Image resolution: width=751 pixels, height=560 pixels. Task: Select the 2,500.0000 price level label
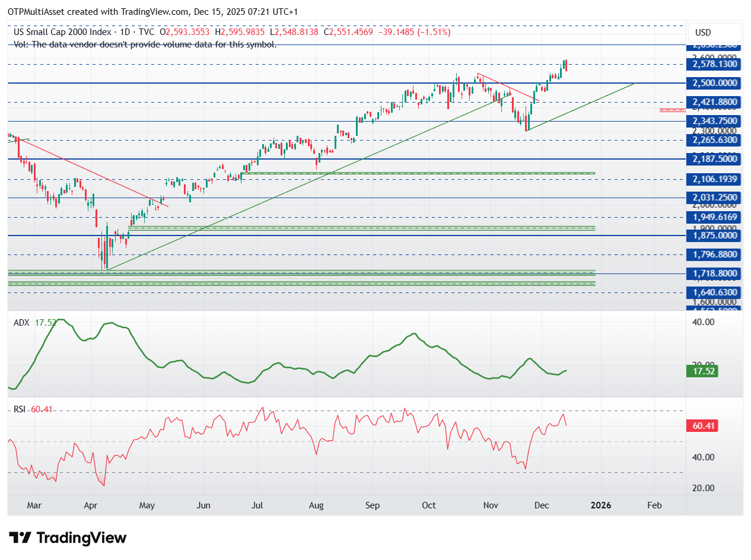tap(714, 83)
